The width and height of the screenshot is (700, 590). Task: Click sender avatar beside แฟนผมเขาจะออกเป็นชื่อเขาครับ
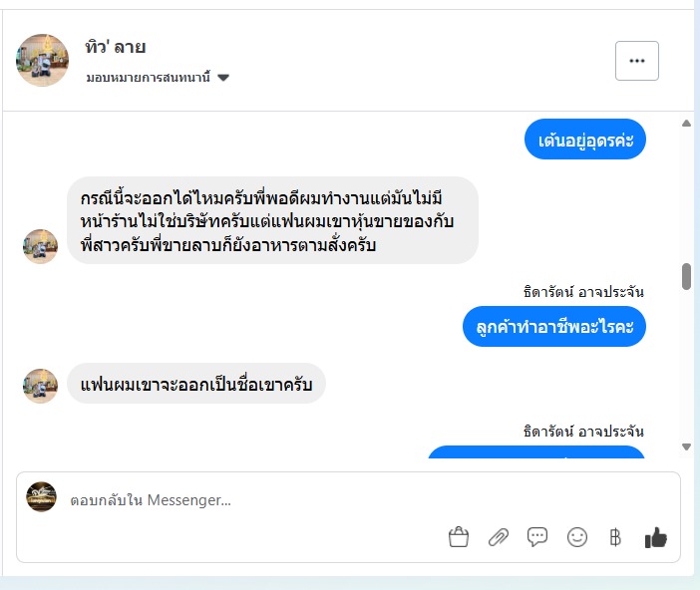pos(41,386)
